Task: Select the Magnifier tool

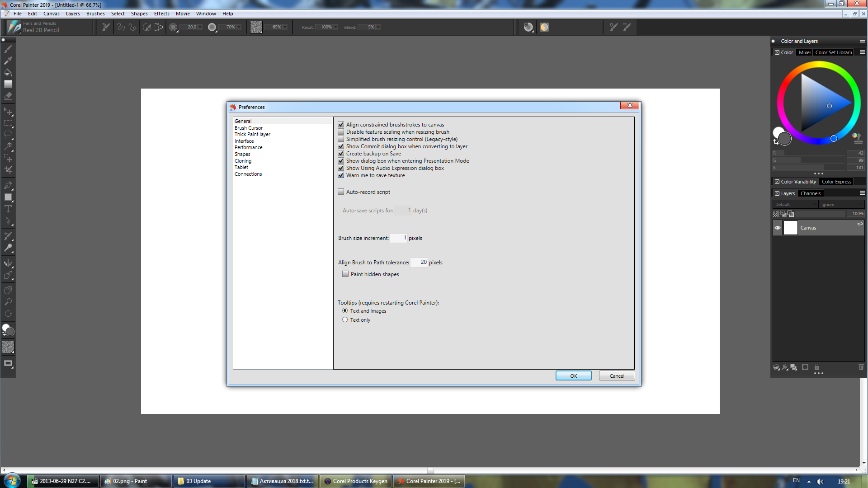Action: click(x=8, y=302)
